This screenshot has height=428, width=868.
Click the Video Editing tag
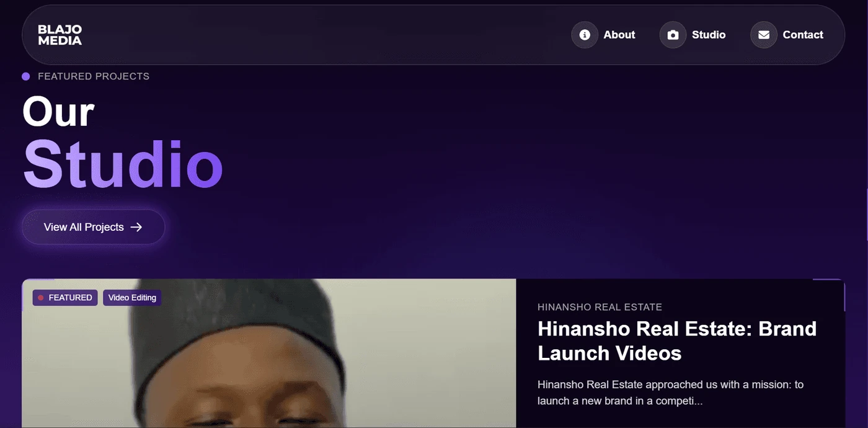coord(132,298)
